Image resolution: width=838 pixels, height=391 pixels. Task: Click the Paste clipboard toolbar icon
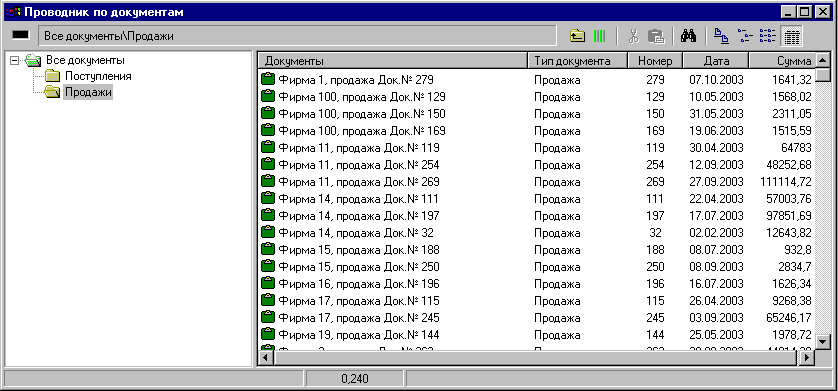(656, 36)
